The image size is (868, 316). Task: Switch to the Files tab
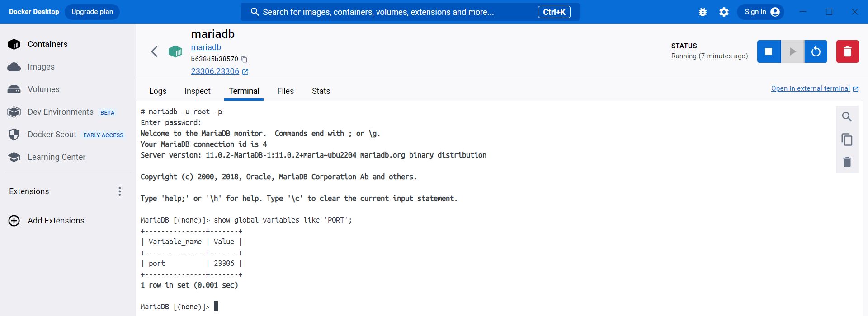point(285,91)
